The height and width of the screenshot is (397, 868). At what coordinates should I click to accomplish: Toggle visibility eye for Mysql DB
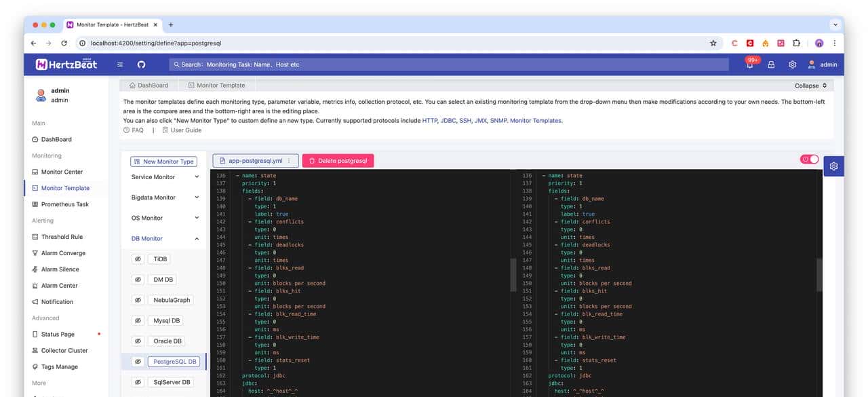[x=137, y=320]
